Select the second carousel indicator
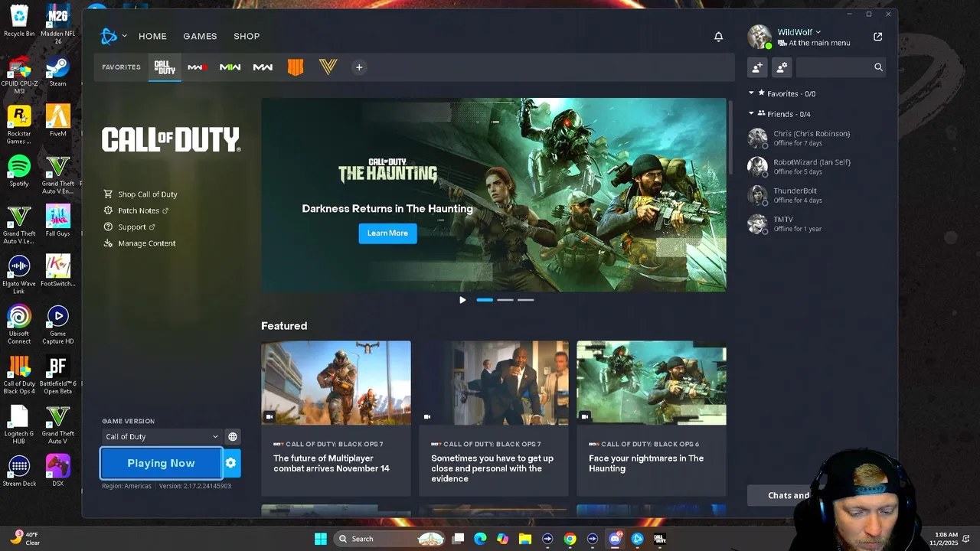The width and height of the screenshot is (980, 551). tap(505, 300)
